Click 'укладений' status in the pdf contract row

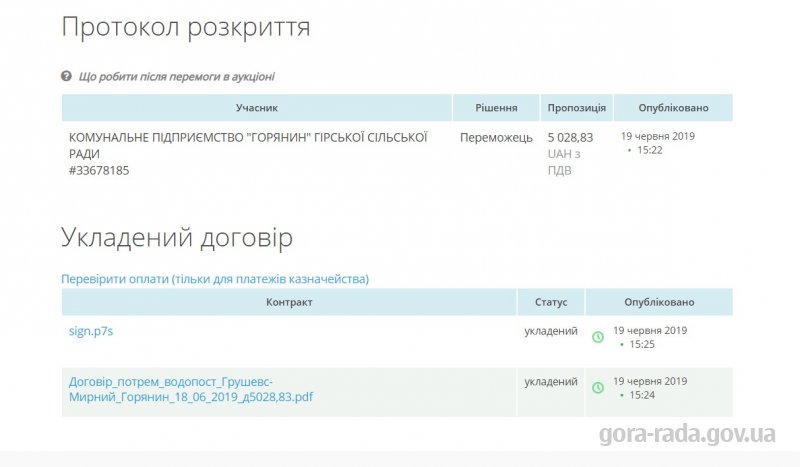point(551,381)
